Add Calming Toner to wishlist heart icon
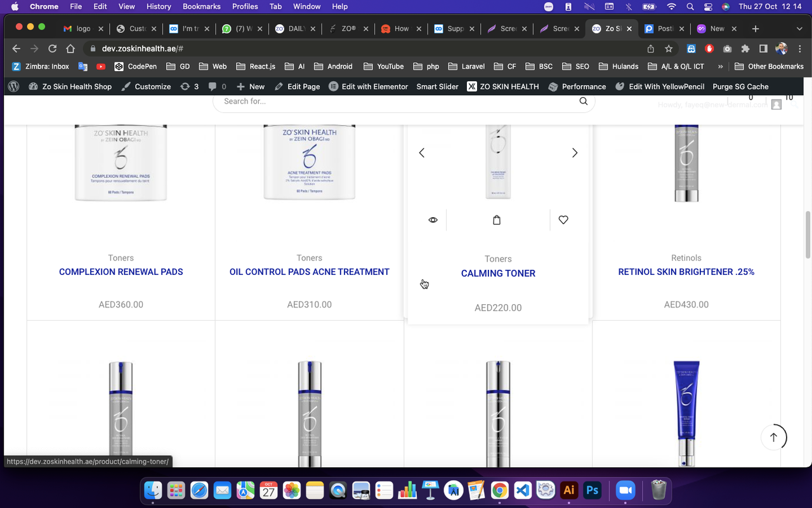 click(x=563, y=220)
